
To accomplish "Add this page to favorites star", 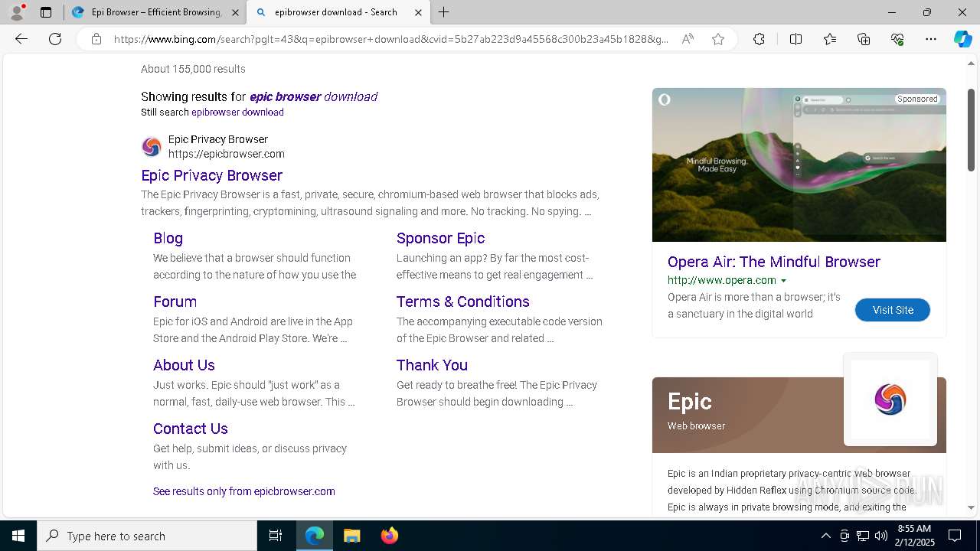I will point(718,39).
